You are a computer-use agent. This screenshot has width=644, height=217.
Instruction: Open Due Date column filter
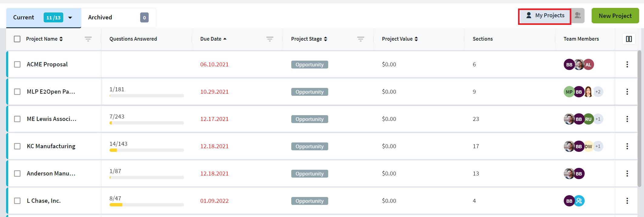click(270, 39)
